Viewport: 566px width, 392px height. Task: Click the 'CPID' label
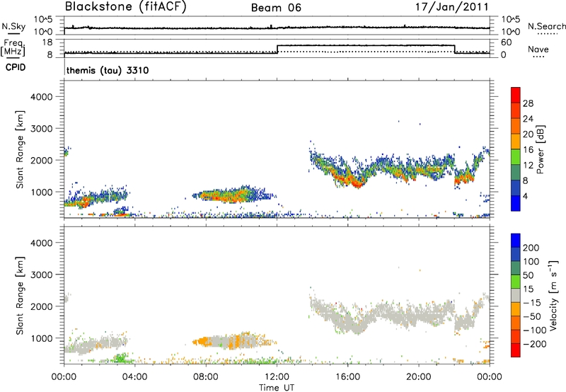coord(16,67)
